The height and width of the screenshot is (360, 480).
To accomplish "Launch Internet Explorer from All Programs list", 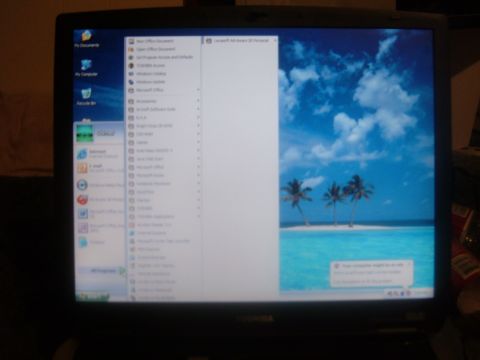I will point(164,233).
